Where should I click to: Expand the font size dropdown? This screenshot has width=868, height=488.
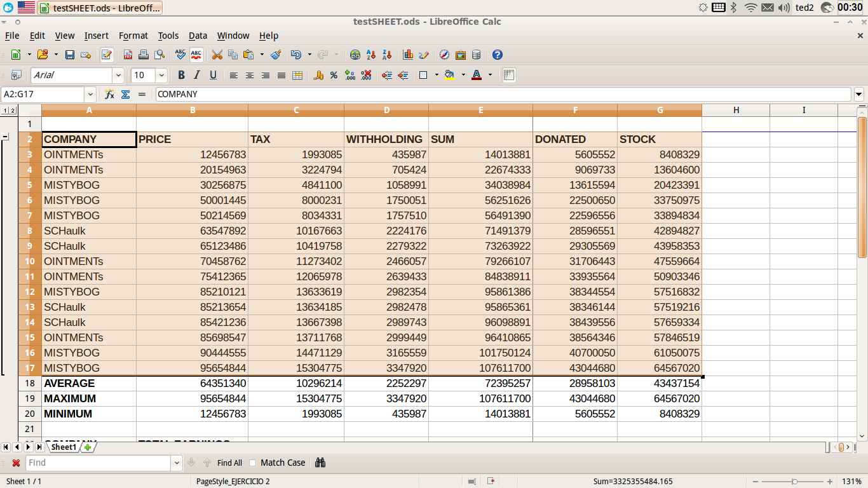[161, 76]
